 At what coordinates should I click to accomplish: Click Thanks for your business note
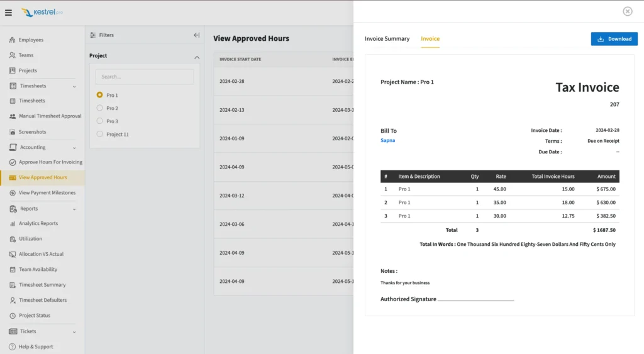click(405, 283)
